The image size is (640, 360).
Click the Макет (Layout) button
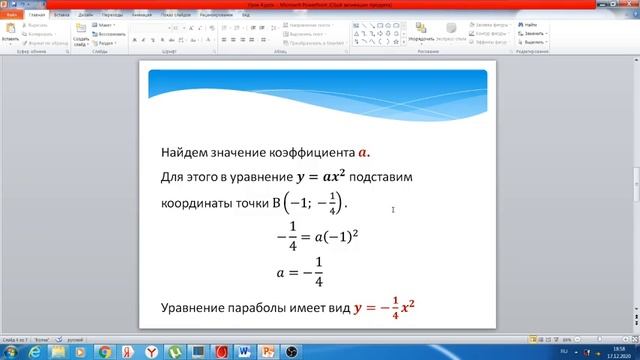pyautogui.click(x=104, y=25)
